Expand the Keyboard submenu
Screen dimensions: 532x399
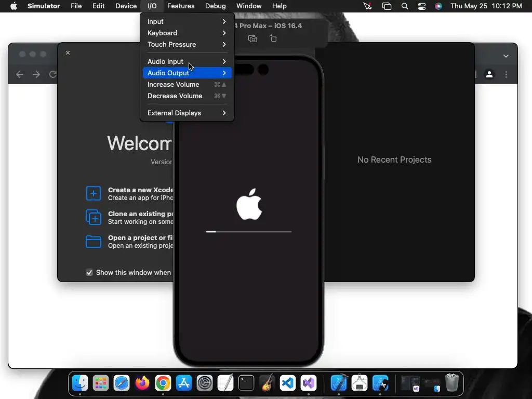(187, 33)
